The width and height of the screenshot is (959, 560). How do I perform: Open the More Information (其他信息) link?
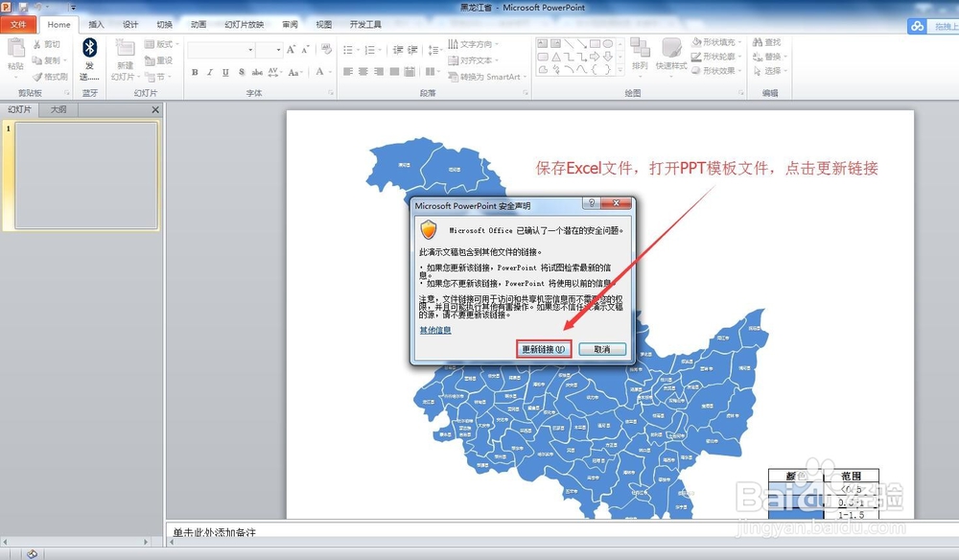pos(435,330)
